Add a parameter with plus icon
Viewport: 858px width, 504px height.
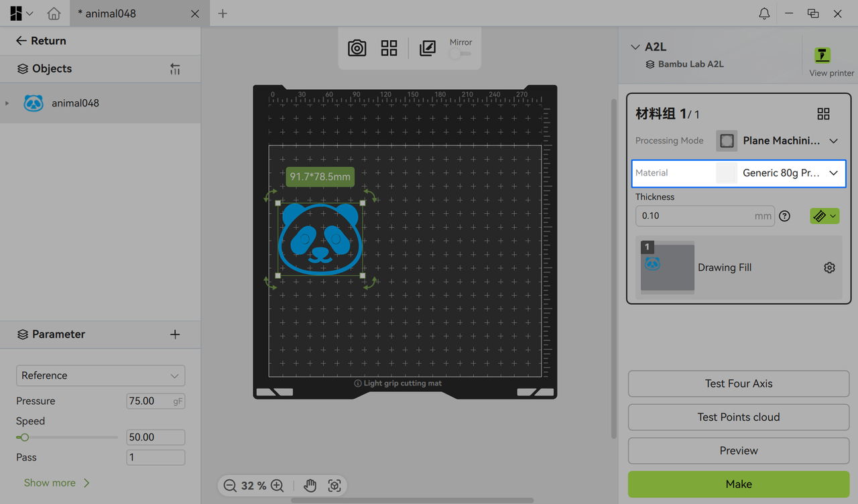pyautogui.click(x=175, y=334)
